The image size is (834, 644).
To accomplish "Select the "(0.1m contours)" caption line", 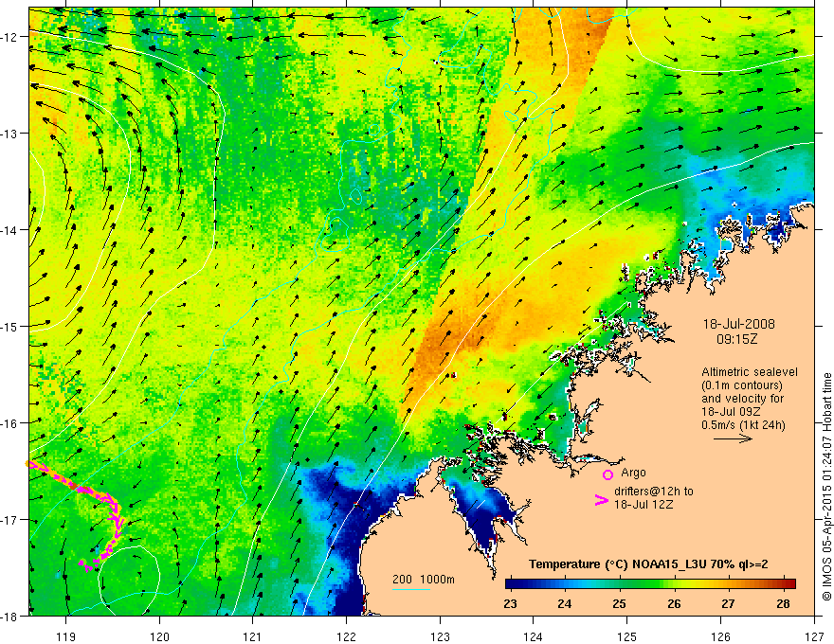I will [742, 385].
